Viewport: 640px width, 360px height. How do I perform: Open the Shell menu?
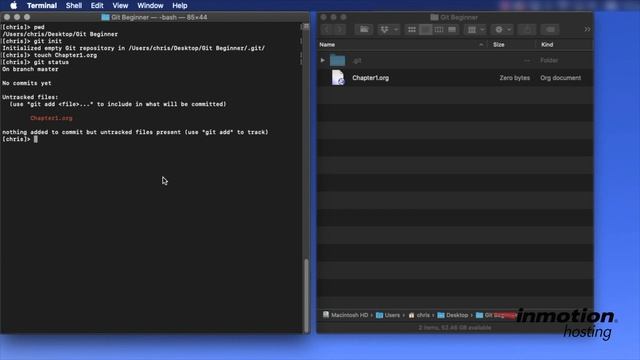point(73,6)
